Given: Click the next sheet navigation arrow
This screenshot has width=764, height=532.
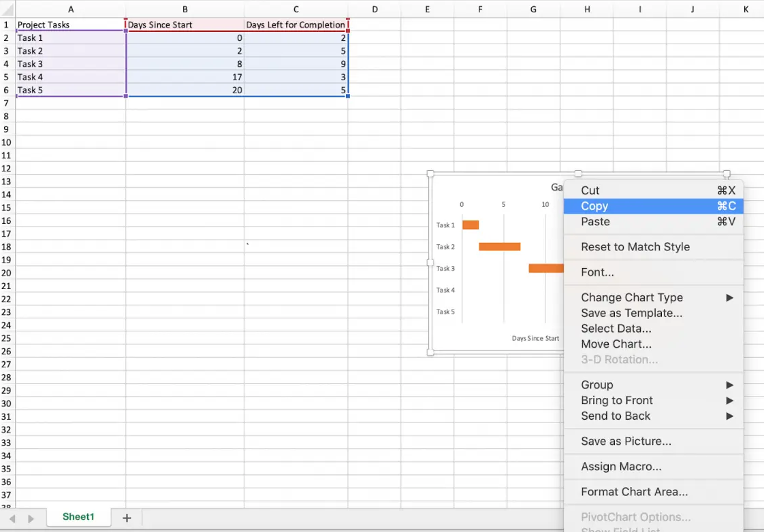Looking at the screenshot, I should pyautogui.click(x=31, y=518).
